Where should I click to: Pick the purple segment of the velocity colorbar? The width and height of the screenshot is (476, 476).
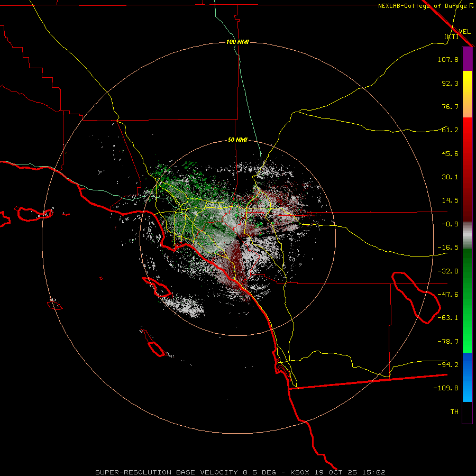(467, 59)
